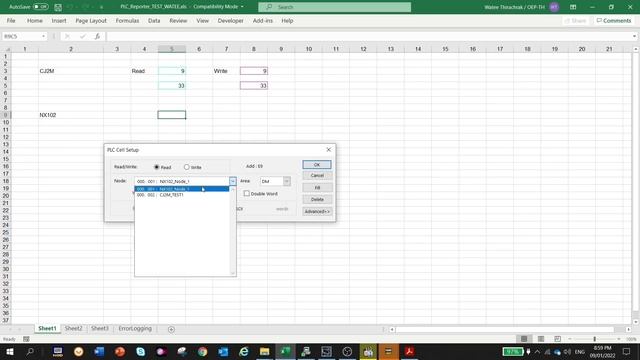The image size is (640, 360).
Task: Expand the formula bar chevron
Action: tap(634, 36)
